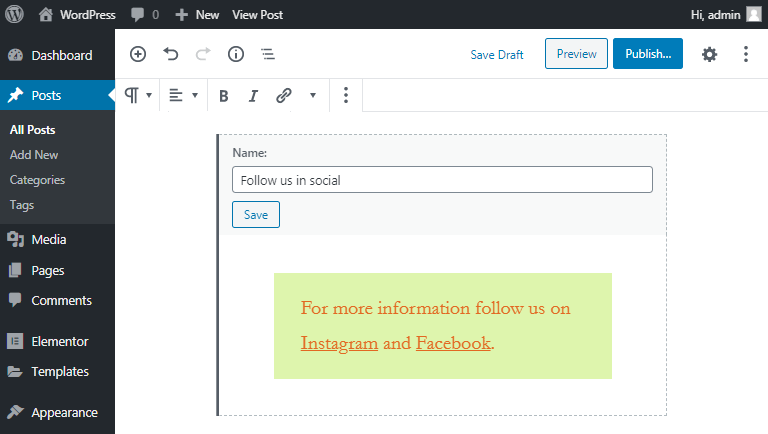Click the Add block plus icon
Viewport: 768px width, 434px height.
pos(138,54)
